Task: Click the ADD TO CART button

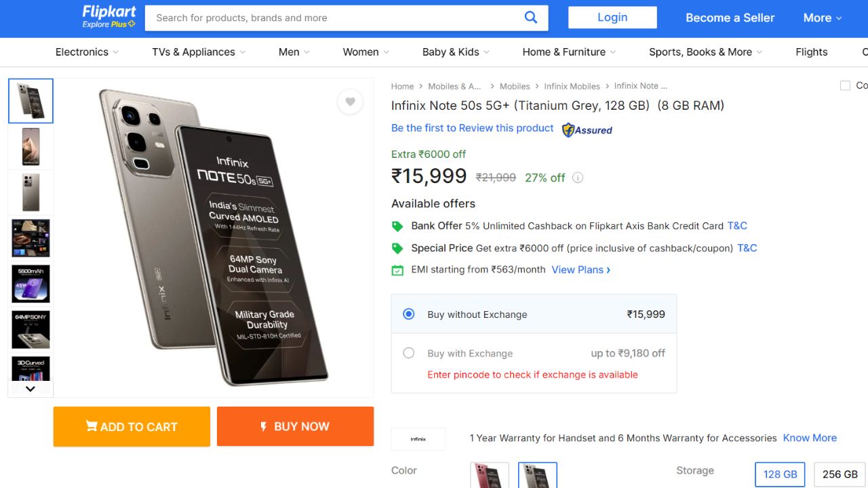Action: (x=132, y=426)
